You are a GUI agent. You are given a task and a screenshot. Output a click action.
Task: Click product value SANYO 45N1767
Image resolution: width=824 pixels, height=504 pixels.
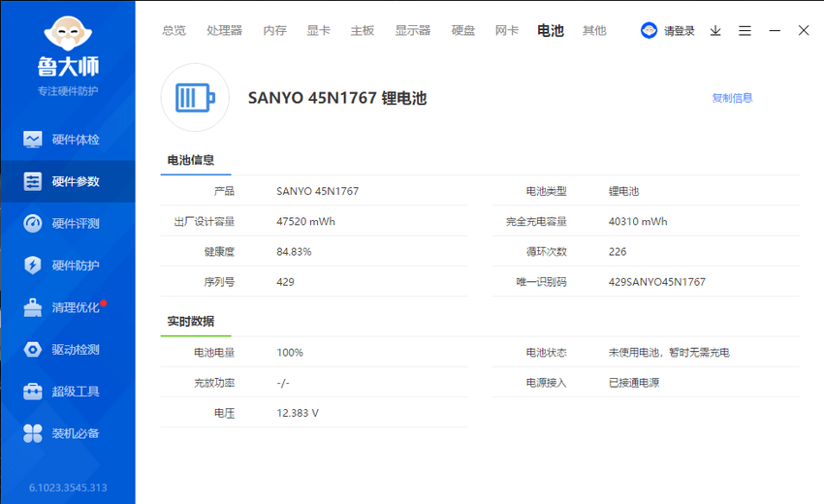point(317,191)
